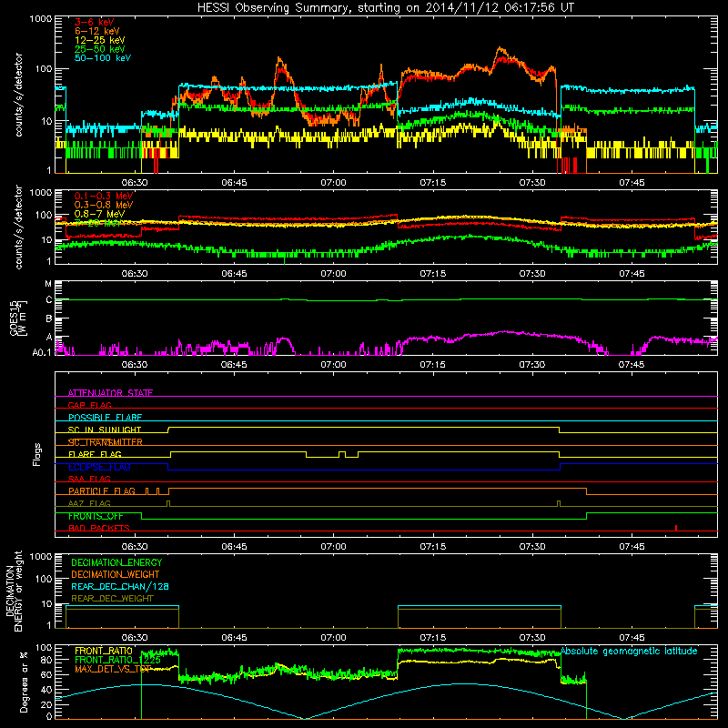Click the GOES15 axis label
728x728 pixels.
[x=17, y=318]
